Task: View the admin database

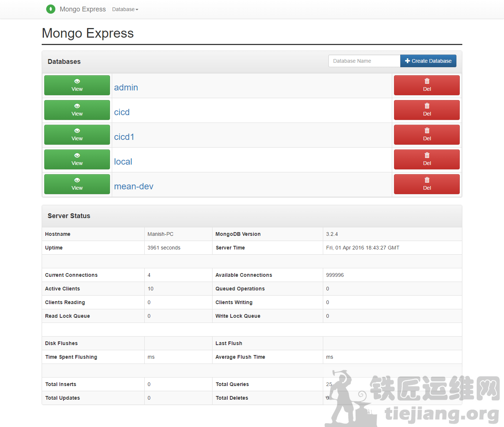Action: coord(77,85)
